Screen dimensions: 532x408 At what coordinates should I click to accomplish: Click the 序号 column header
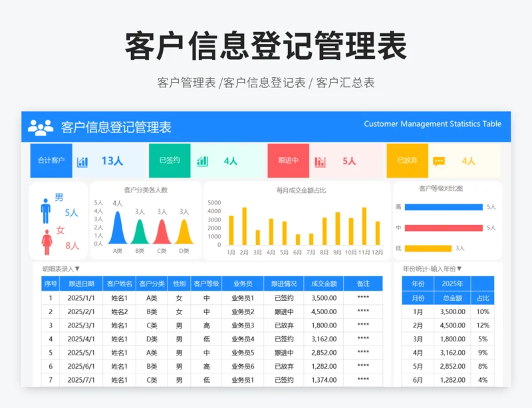tap(51, 284)
